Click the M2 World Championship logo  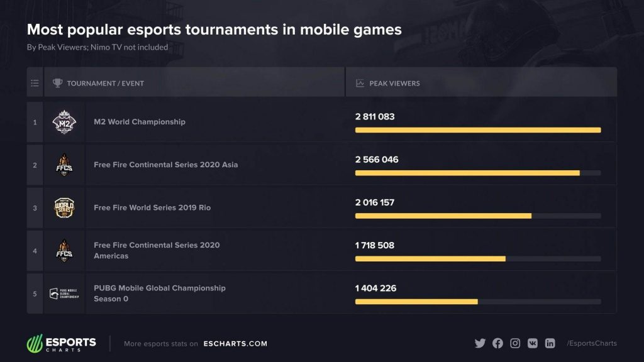pyautogui.click(x=64, y=122)
